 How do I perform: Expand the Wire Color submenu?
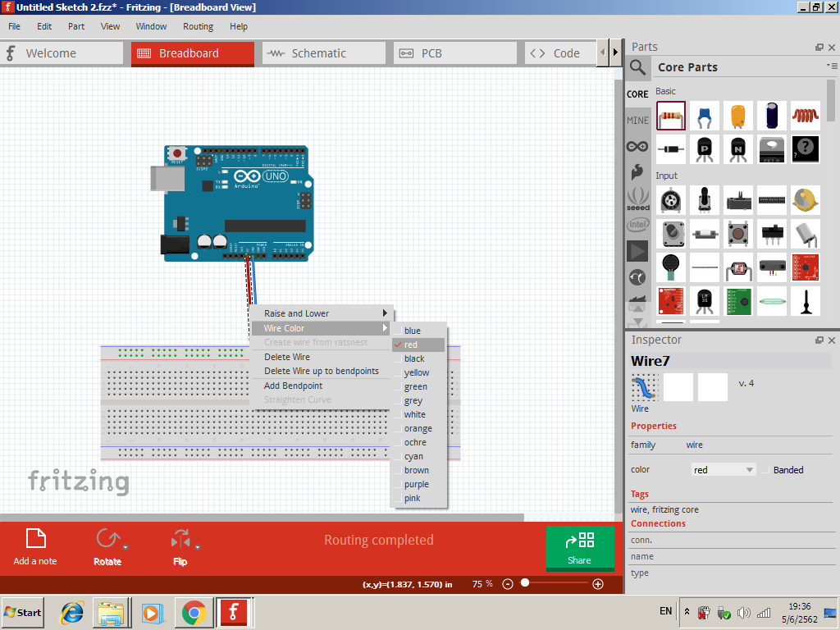[321, 328]
